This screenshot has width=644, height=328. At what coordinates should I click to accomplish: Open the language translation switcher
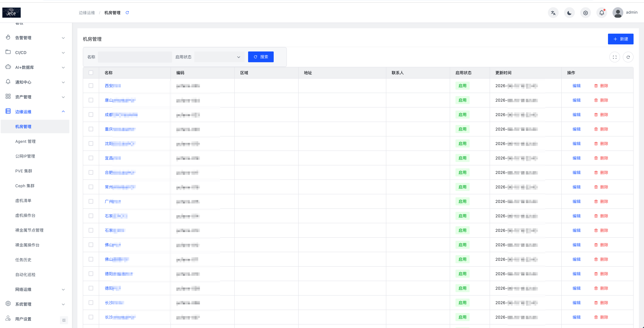[553, 13]
